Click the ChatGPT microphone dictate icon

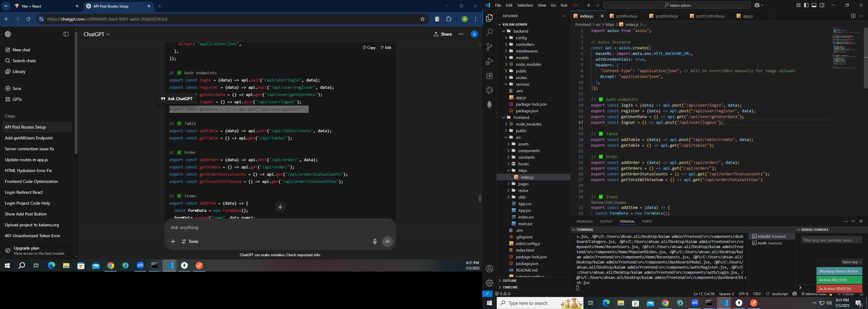coord(375,241)
